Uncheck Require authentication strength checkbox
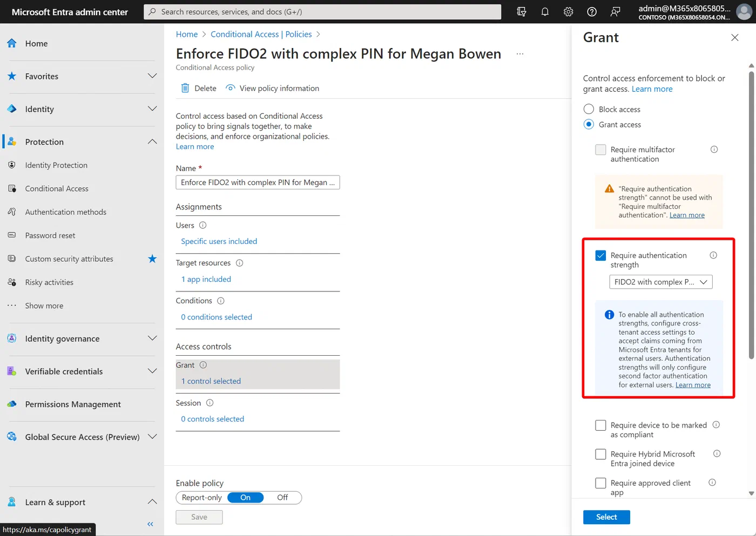The width and height of the screenshot is (756, 536). point(600,255)
